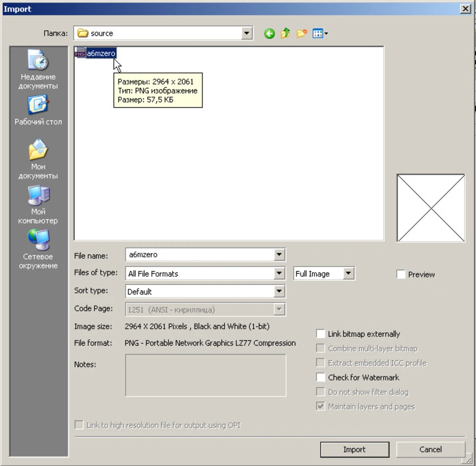Open Недавние документы in the places bar

(x=38, y=69)
